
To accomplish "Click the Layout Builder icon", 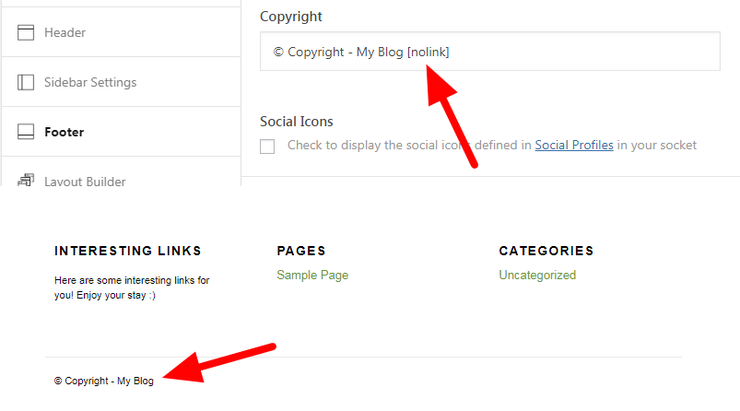I will coord(26,180).
